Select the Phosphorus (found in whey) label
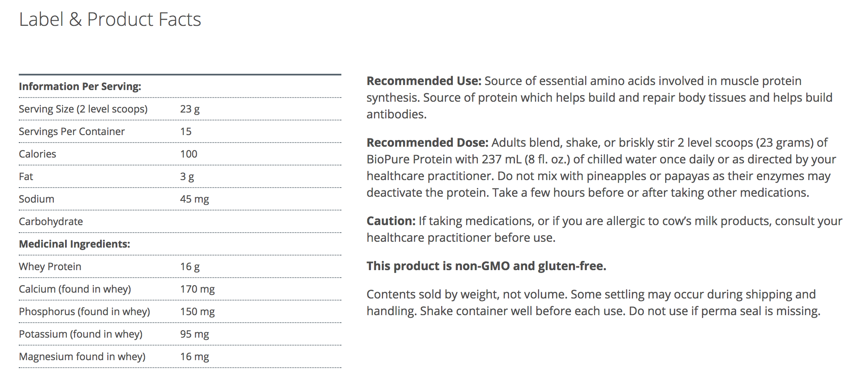868x381 pixels. tap(84, 312)
